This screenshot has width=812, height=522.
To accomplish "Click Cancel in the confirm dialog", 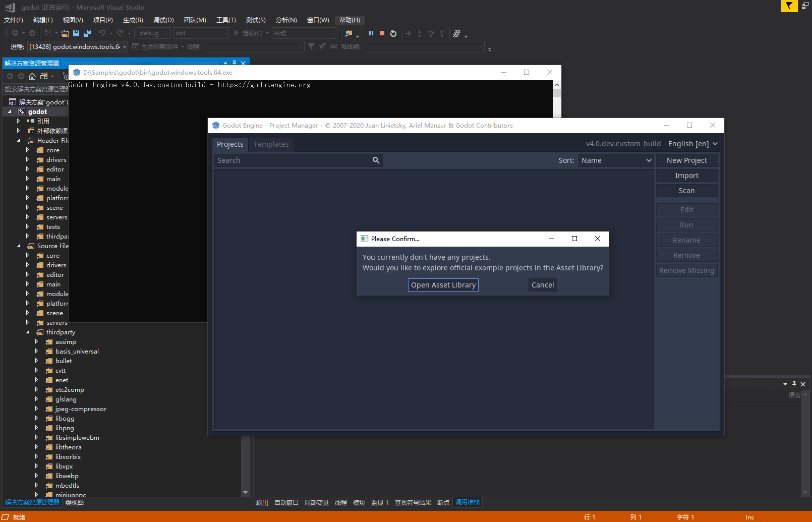I will coord(543,285).
